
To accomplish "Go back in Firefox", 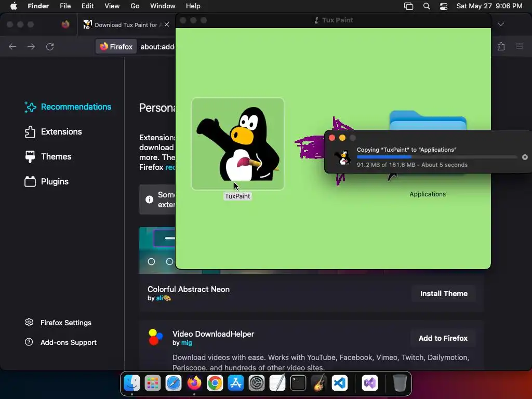I will pos(12,46).
